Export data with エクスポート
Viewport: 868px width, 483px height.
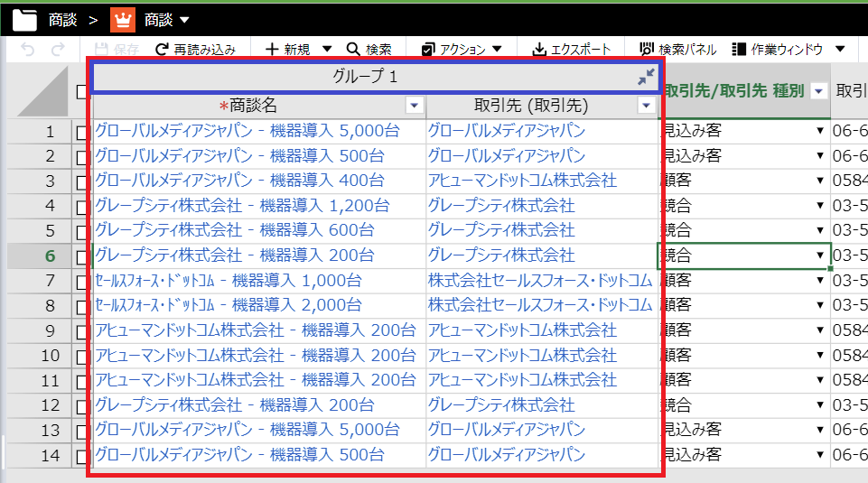pos(571,50)
